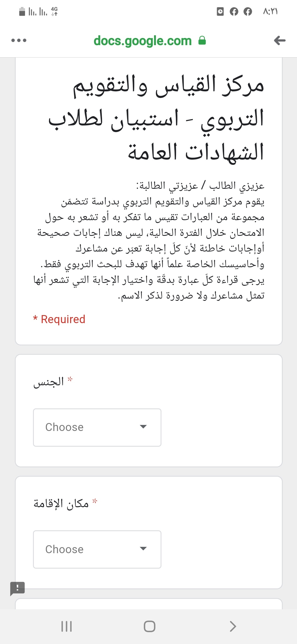297x644 pixels.
Task: Tap the form title مركز القياس والتقويم
Action: [x=168, y=86]
